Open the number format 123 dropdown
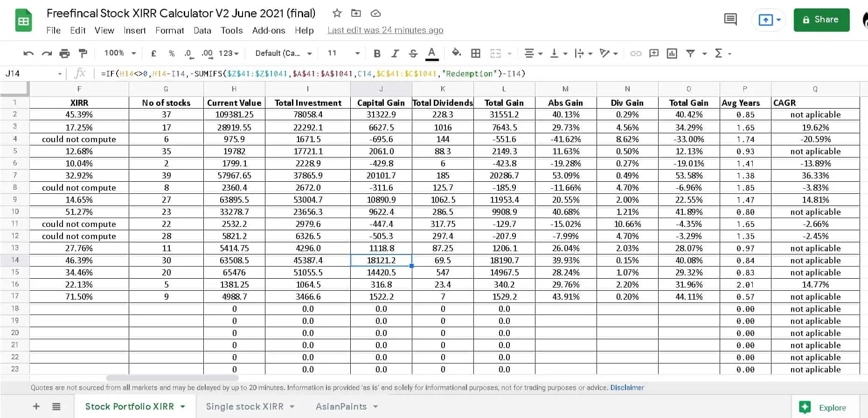868x418 pixels. [229, 54]
